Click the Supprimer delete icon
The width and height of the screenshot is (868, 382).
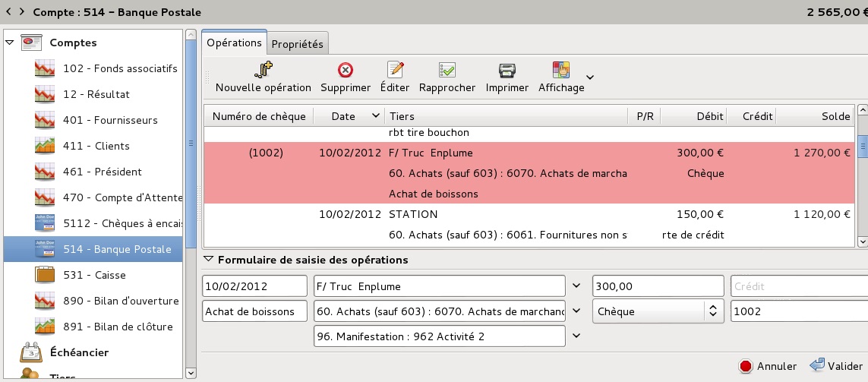point(346,71)
